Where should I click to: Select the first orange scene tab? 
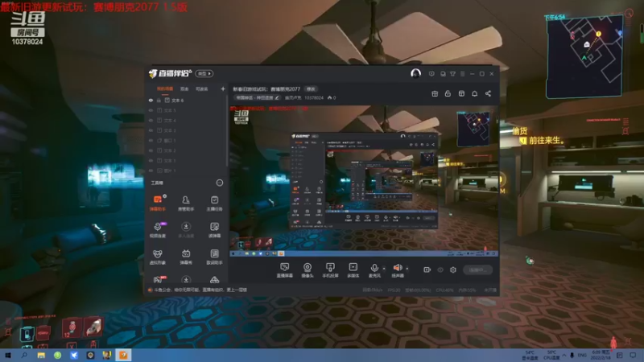click(165, 88)
